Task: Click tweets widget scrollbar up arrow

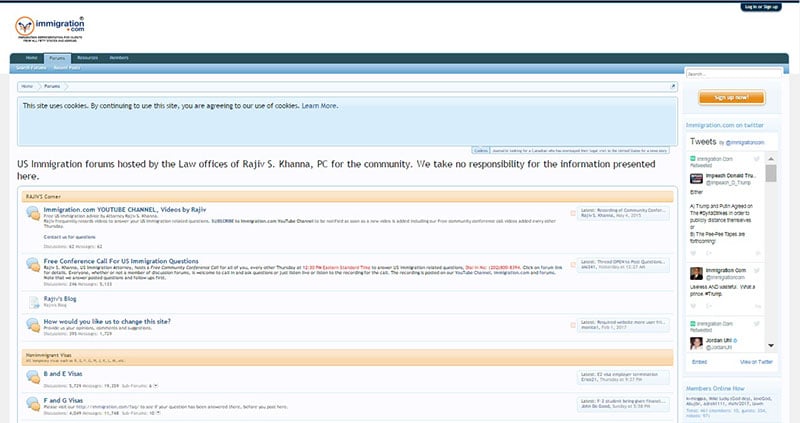Action: click(x=771, y=159)
